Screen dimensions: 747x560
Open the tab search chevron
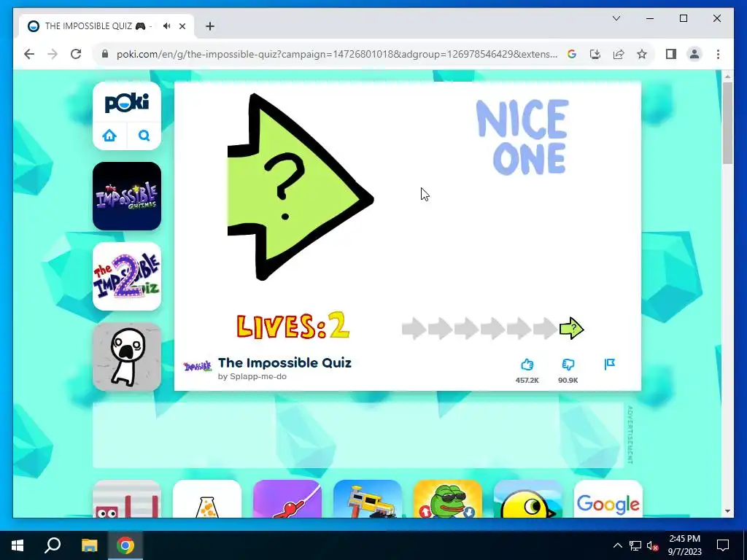[616, 18]
